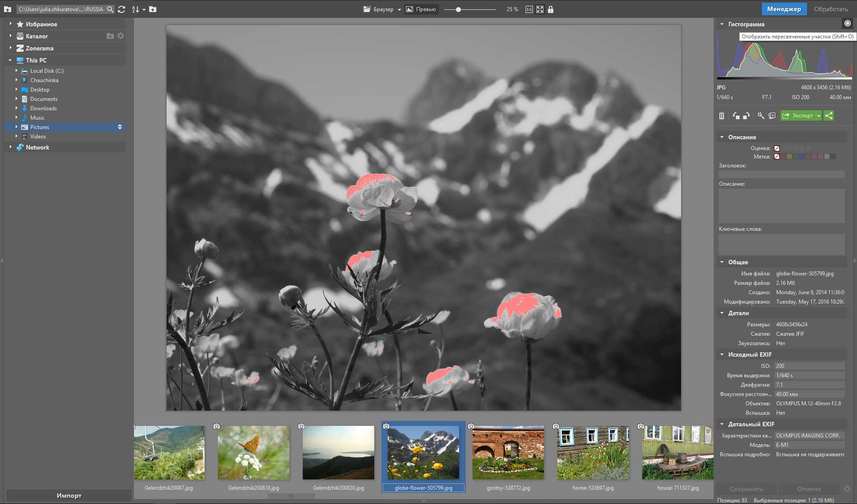Image resolution: width=857 pixels, height=504 pixels.
Task: Open the Экспорт dropdown arrow
Action: point(819,116)
